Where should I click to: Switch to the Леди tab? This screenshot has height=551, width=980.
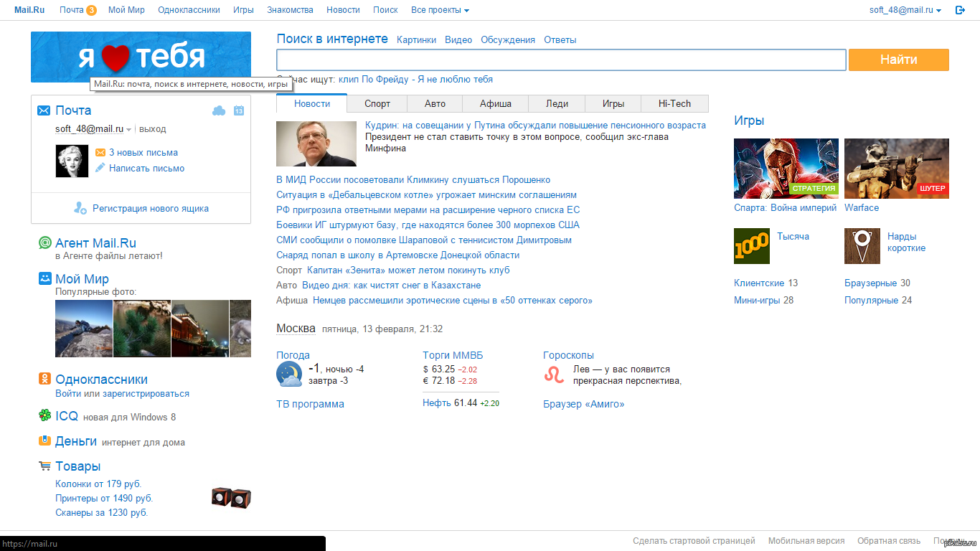point(557,103)
